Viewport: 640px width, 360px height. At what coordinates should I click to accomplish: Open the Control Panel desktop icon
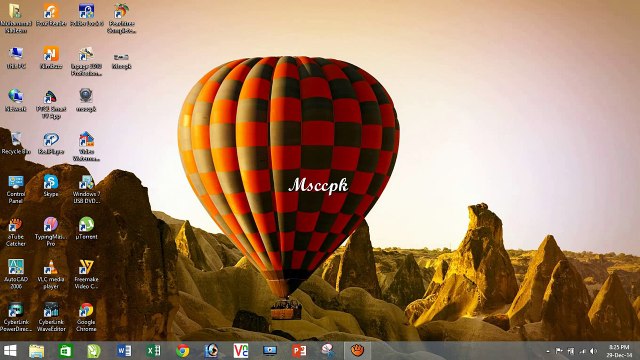coord(16,189)
